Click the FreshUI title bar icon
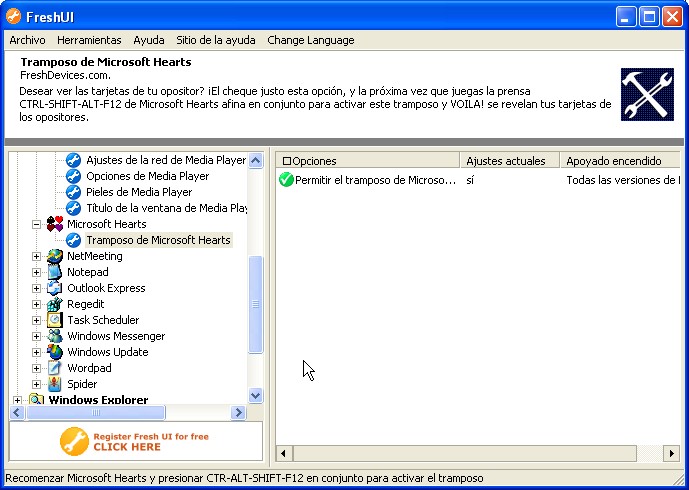 point(13,17)
